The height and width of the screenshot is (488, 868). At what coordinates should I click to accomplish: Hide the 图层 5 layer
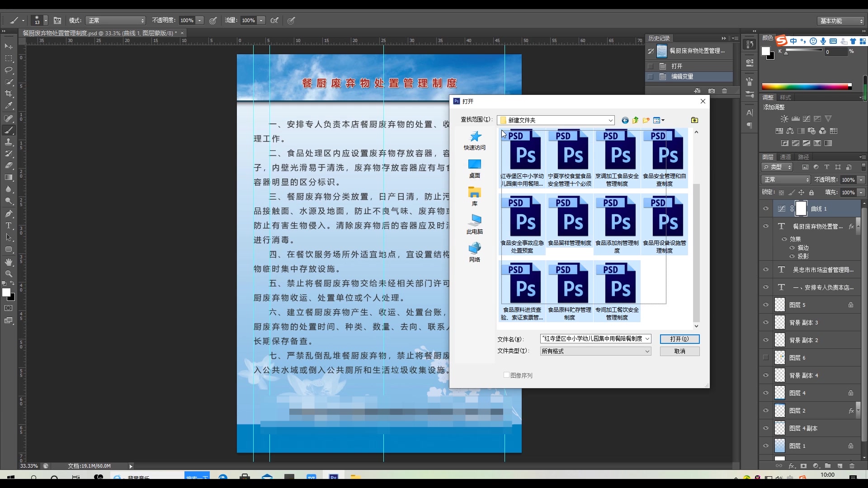(766, 305)
